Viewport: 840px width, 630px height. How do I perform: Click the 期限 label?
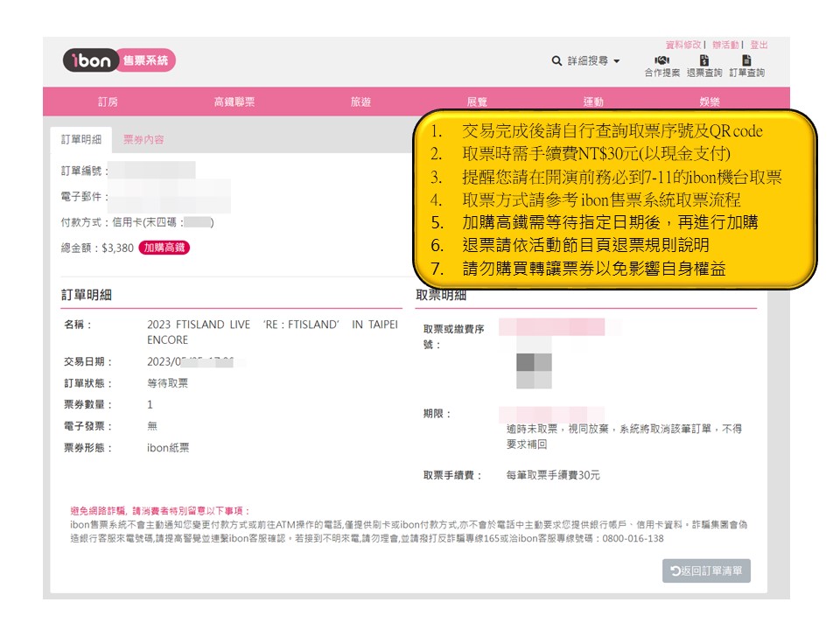[x=437, y=414]
